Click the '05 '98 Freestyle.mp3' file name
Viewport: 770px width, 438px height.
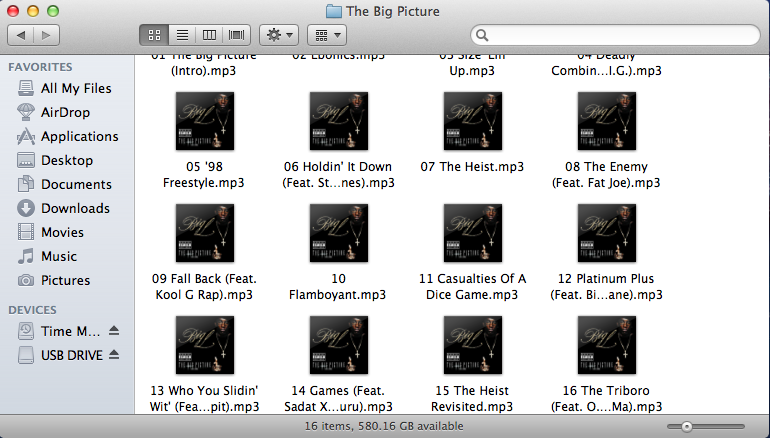204,175
